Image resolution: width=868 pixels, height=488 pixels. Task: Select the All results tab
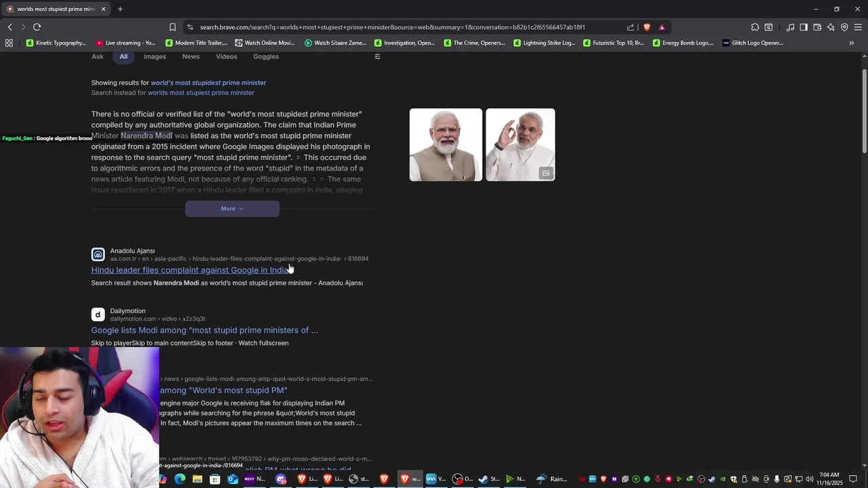point(123,56)
